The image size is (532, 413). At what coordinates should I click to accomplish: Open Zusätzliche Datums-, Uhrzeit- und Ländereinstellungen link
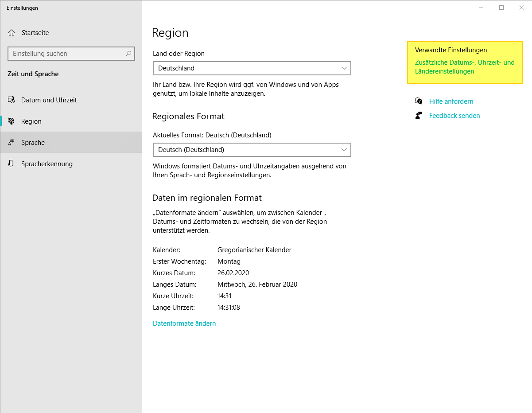tap(465, 67)
